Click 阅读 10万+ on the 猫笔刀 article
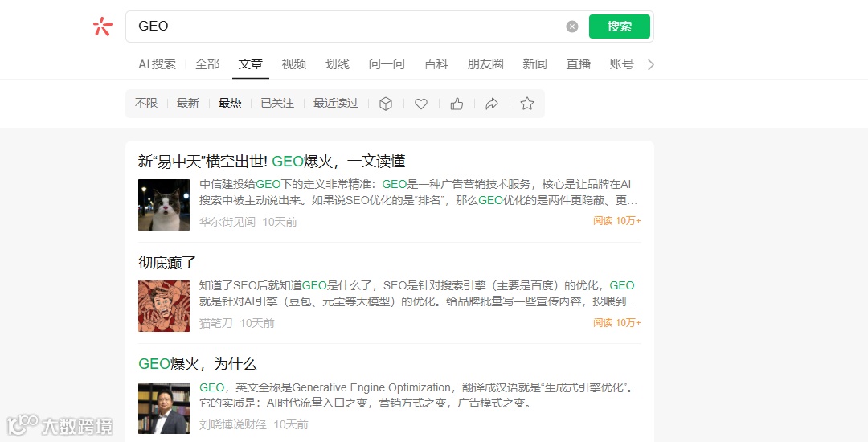 pos(617,322)
